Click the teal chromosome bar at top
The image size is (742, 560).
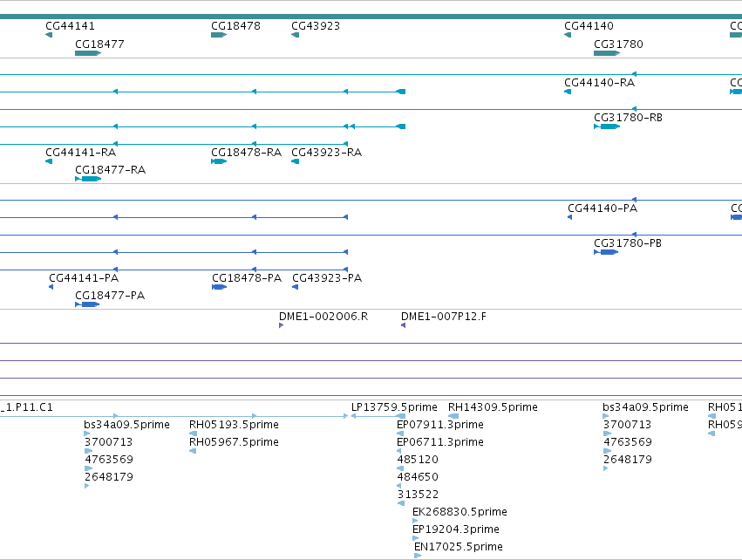coord(371,17)
